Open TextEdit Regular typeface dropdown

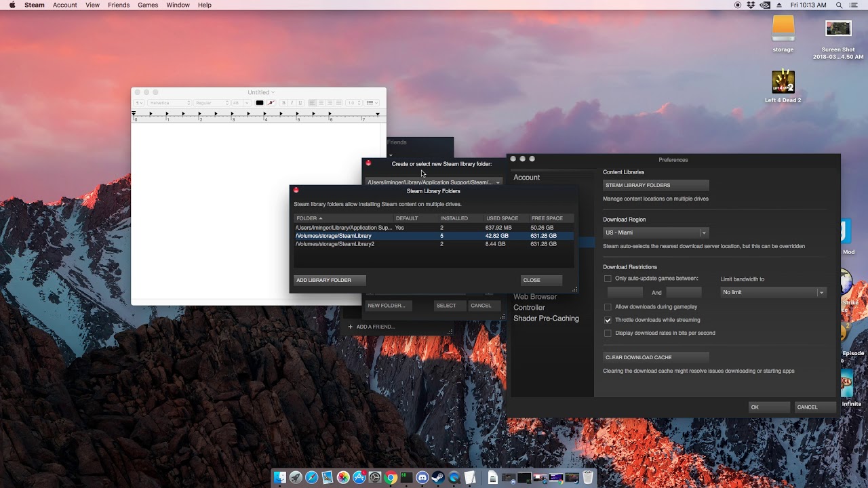coord(212,103)
